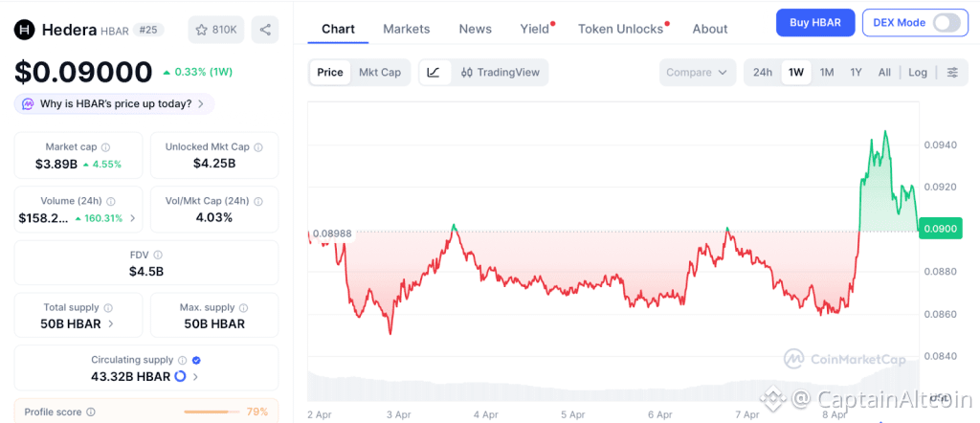Switch to the Markets tab

406,29
